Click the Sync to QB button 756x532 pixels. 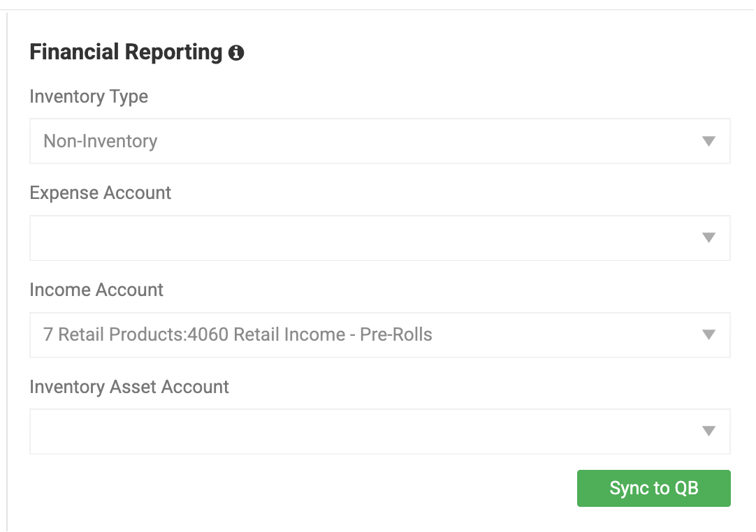point(653,488)
